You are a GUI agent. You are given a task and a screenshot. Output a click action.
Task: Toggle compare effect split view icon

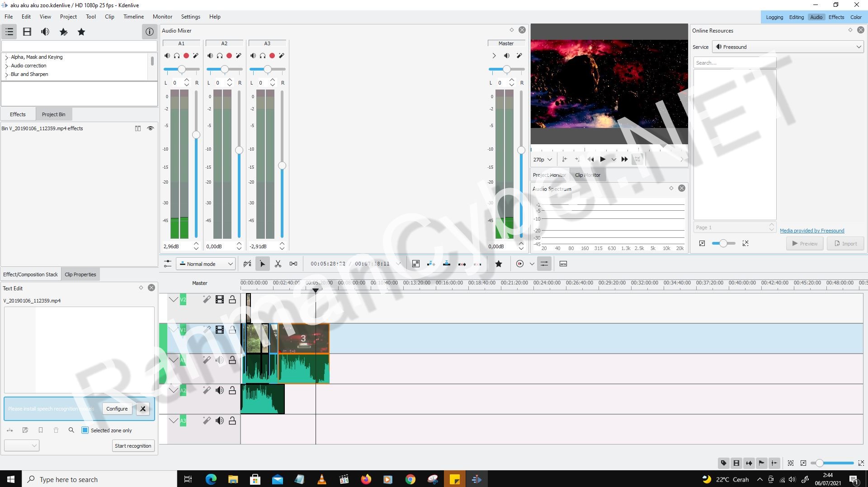138,128
